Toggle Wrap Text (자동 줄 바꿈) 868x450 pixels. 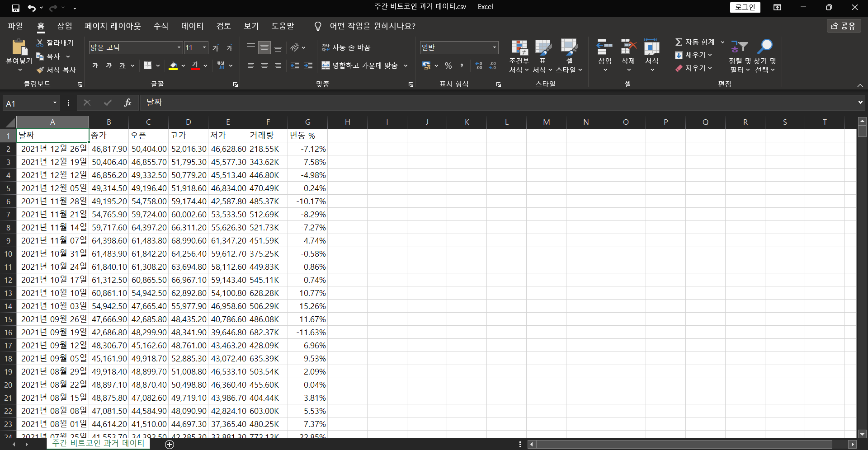click(x=346, y=47)
